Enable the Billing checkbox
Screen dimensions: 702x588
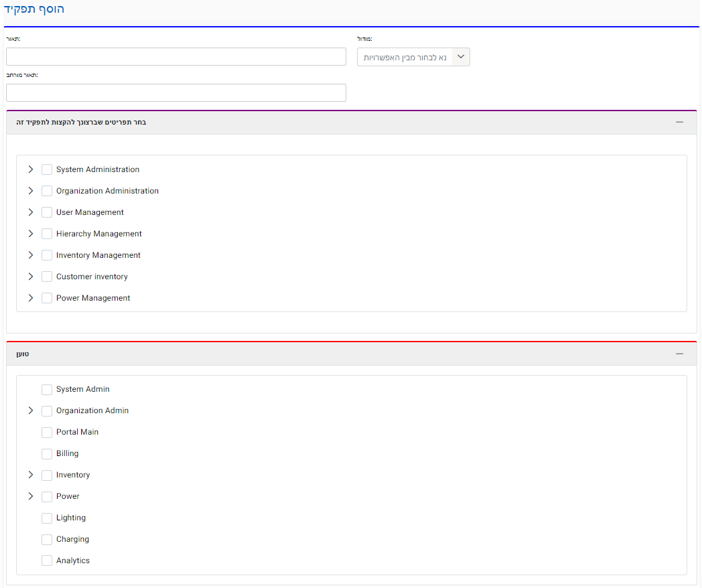(x=47, y=453)
